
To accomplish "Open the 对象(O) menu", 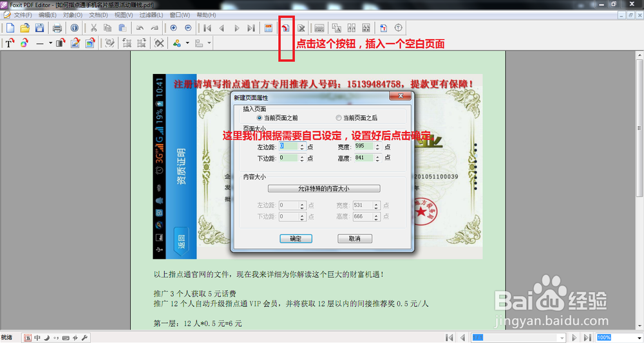I will (73, 15).
